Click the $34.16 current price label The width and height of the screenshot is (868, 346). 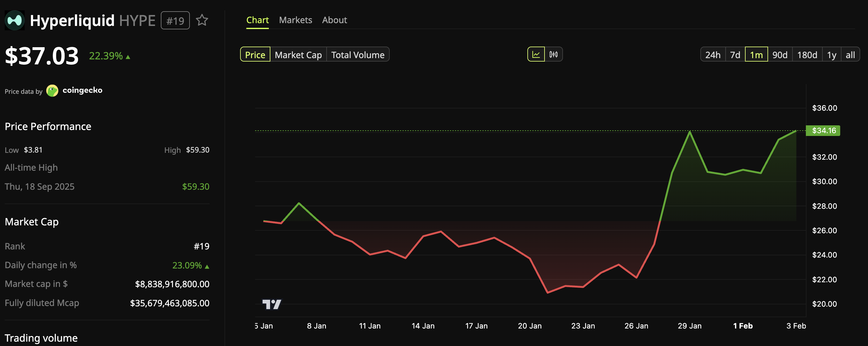[x=823, y=131]
